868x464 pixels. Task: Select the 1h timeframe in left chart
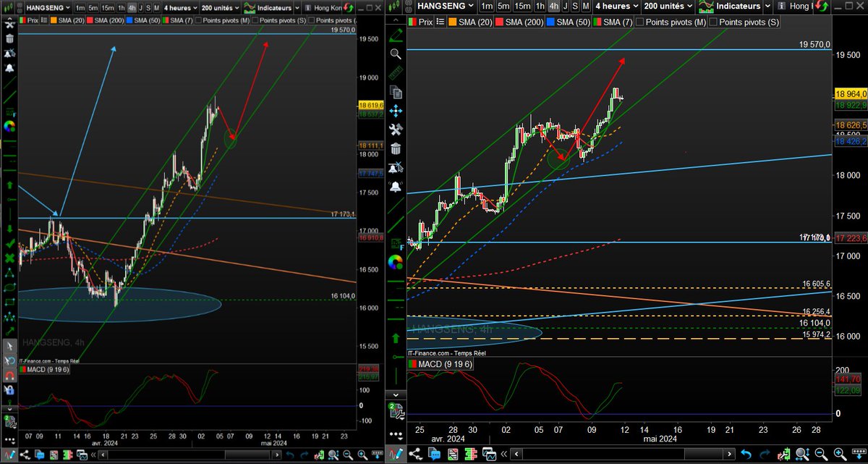tap(122, 7)
